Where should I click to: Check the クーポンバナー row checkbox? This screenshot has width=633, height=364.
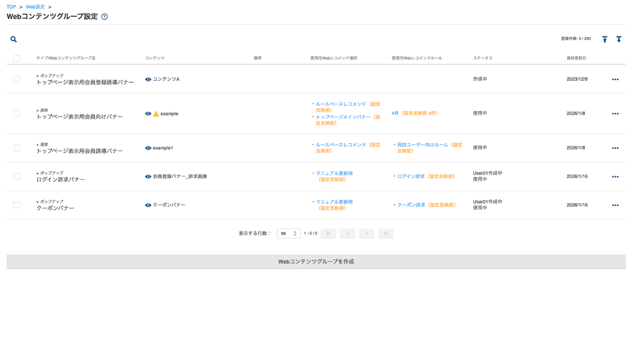point(17,205)
